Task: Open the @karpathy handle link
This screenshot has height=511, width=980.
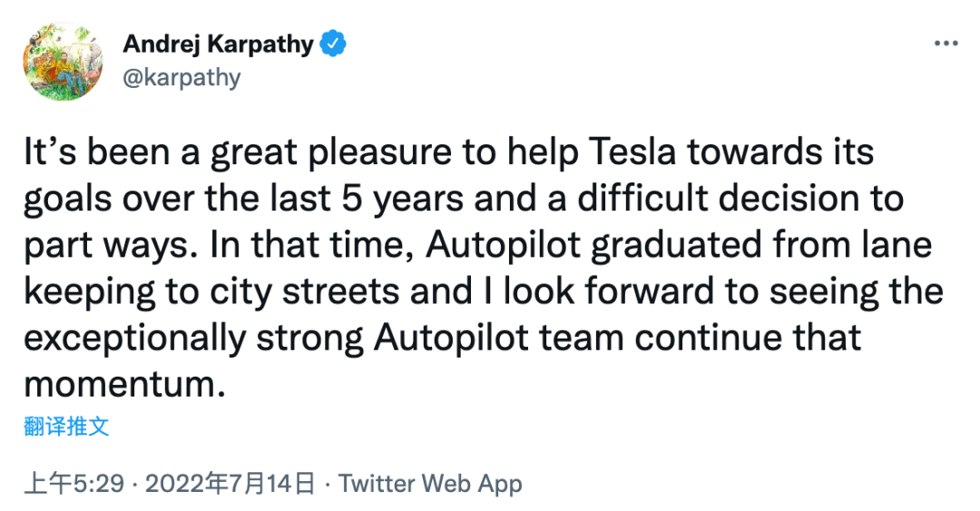Action: click(x=181, y=77)
